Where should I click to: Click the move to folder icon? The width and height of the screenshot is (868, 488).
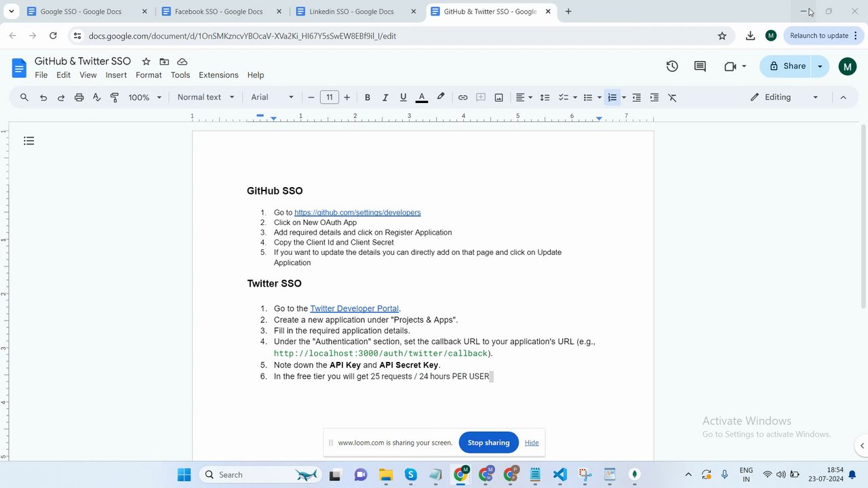164,62
